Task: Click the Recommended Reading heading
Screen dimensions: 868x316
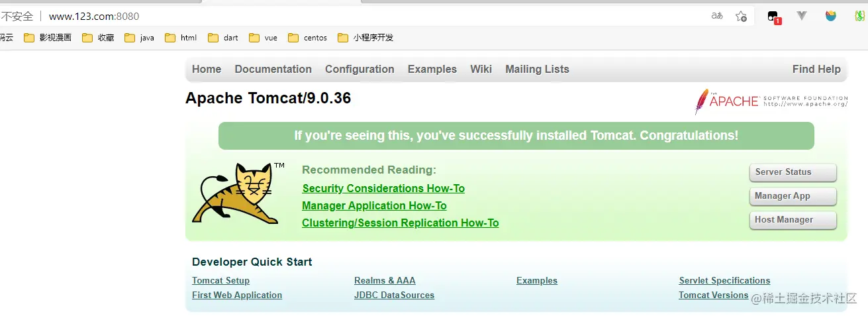Action: click(x=369, y=170)
